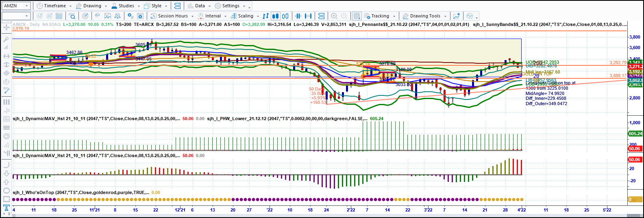Click the 12'21 date on time axis
The width and height of the screenshot is (644, 218).
tap(180, 210)
